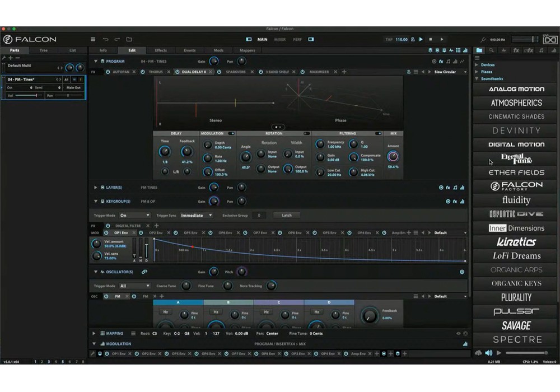Collapse the KEYGROUP(S) section
Viewport: 560px width, 392px height.
[95, 202]
